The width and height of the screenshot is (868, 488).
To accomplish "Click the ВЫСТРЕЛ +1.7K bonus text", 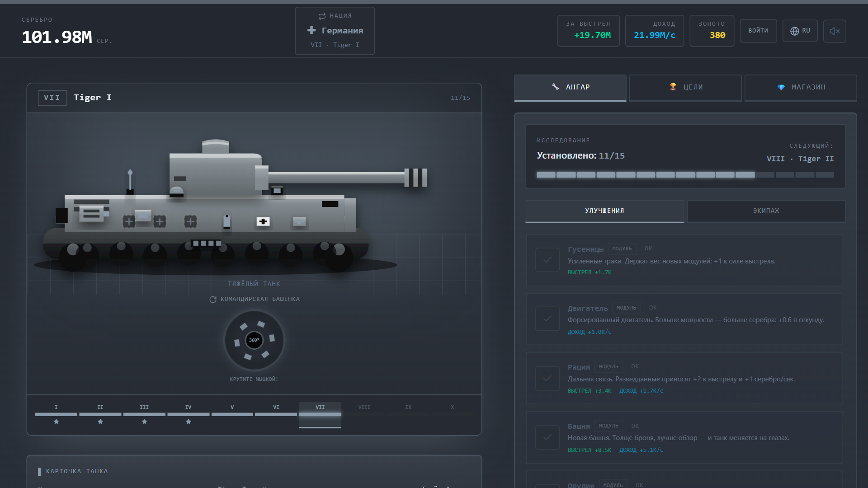I will [590, 272].
